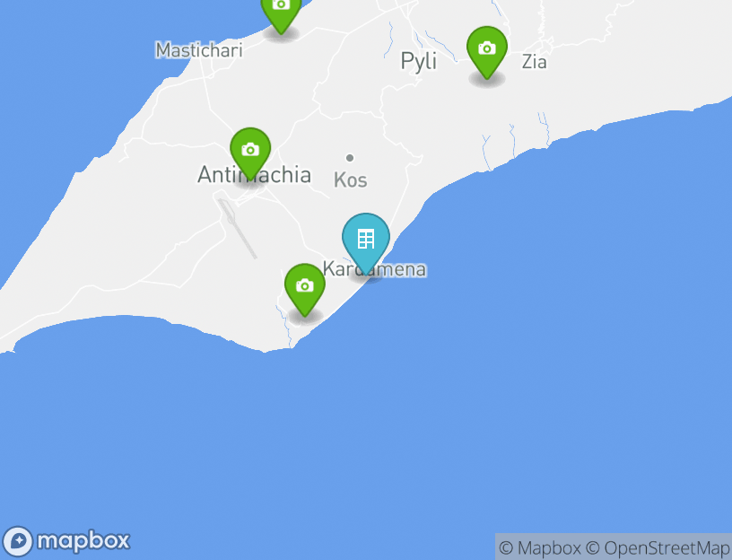
Task: Click the airport runway south of Antimachia
Action: point(237,228)
